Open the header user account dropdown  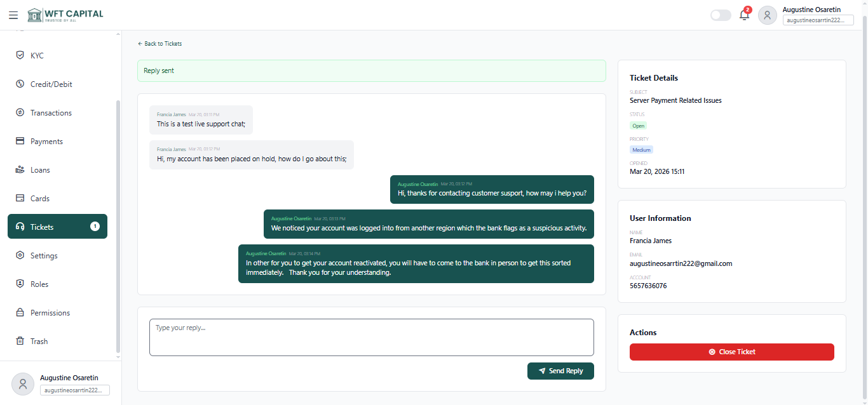(x=817, y=15)
